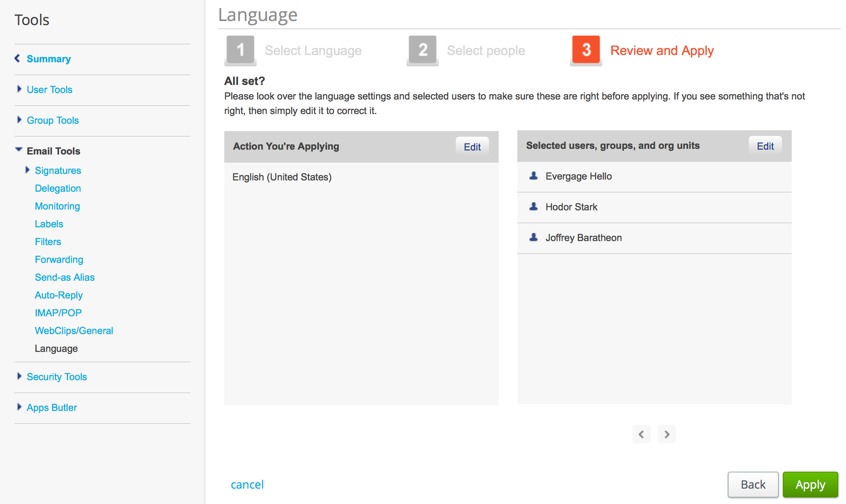Image resolution: width=846 pixels, height=504 pixels.
Task: Open the User Tools section
Action: (x=49, y=90)
